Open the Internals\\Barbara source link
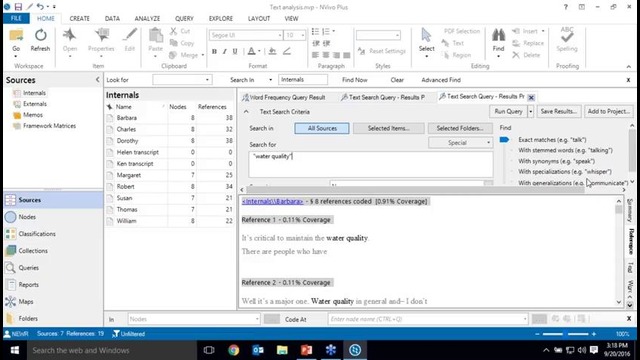 click(x=272, y=201)
